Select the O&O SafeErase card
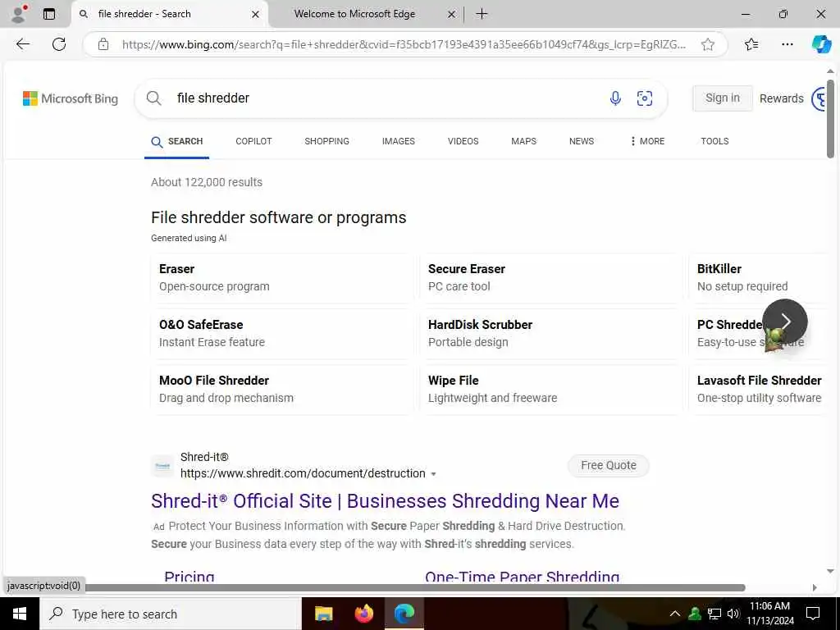This screenshot has width=840, height=630. [x=282, y=334]
